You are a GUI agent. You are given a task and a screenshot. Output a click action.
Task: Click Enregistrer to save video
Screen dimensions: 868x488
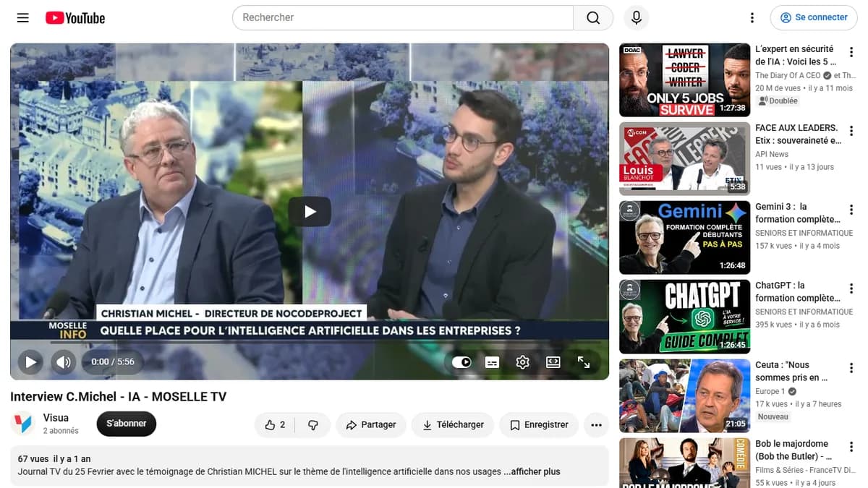coord(539,425)
